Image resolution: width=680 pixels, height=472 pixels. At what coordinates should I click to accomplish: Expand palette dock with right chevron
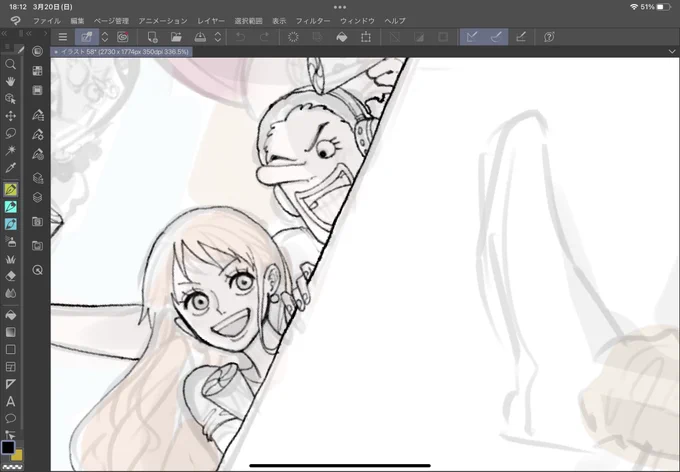coord(45,33)
